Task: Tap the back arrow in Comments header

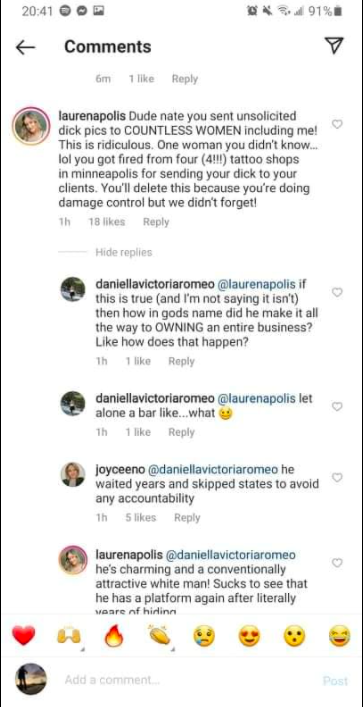Action: pyautogui.click(x=25, y=47)
